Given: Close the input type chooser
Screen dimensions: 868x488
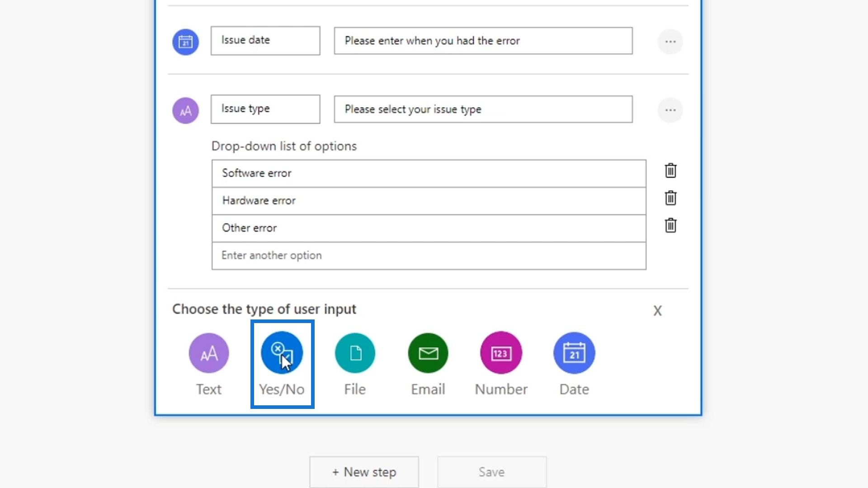Looking at the screenshot, I should [x=657, y=310].
